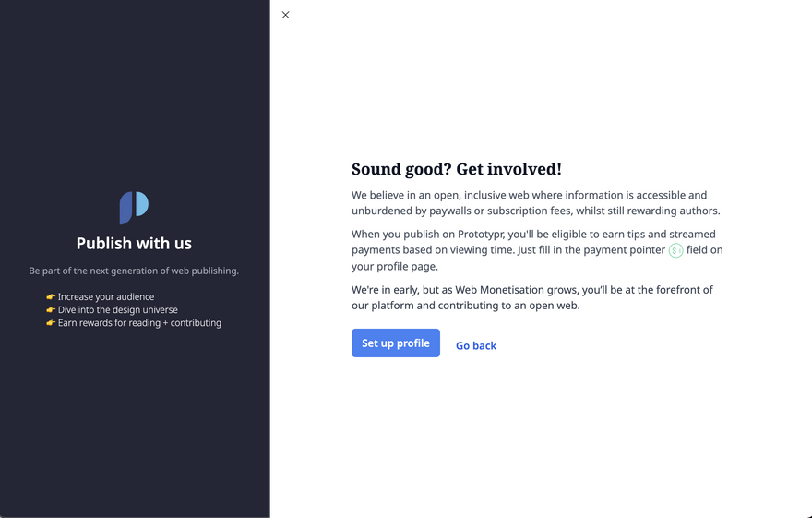Viewport: 812px width, 518px height.
Task: Follow the Go back link
Action: [476, 345]
